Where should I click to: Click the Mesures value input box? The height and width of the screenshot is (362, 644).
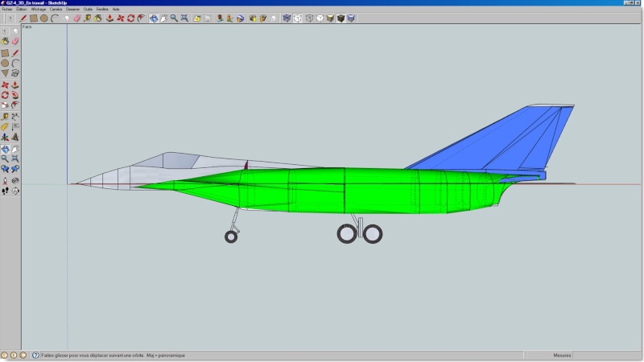(x=606, y=356)
